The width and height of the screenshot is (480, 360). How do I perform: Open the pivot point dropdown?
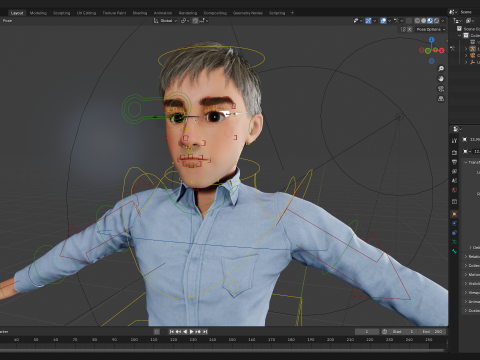(x=185, y=21)
